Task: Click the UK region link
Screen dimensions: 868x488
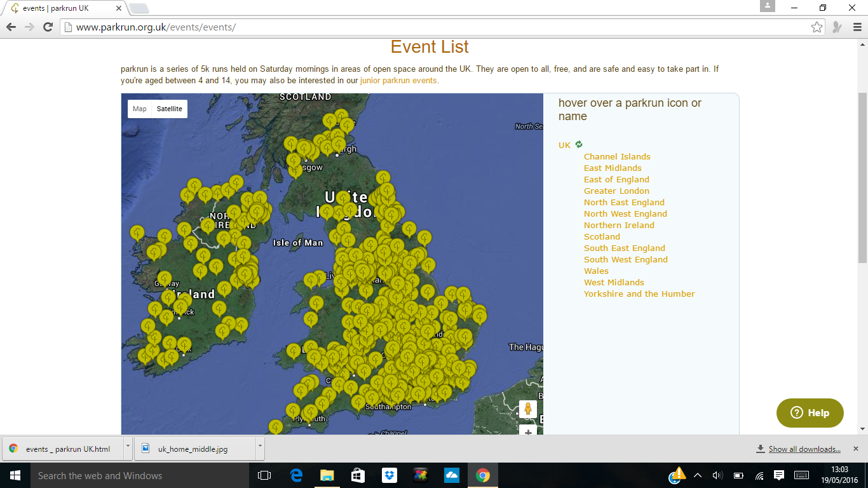Action: (564, 145)
